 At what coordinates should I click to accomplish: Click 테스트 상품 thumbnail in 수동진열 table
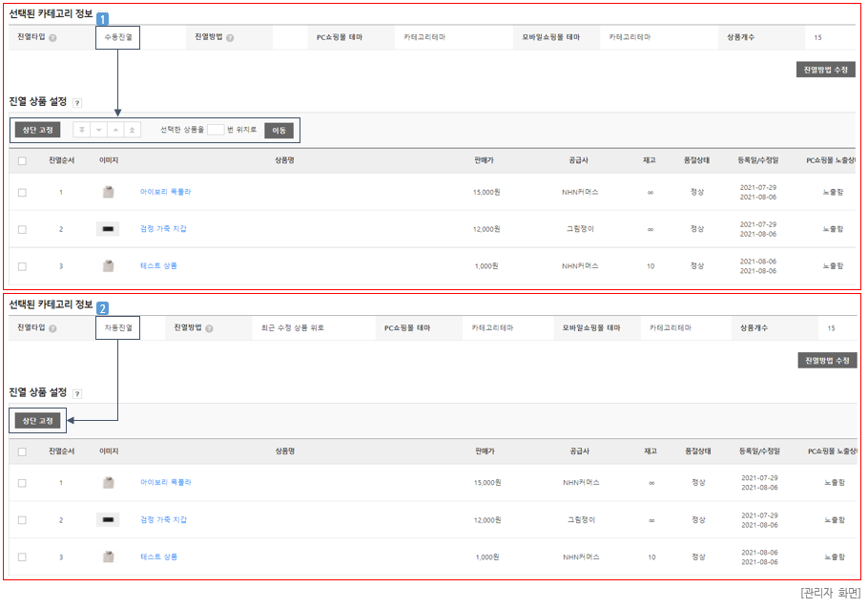pos(109,266)
